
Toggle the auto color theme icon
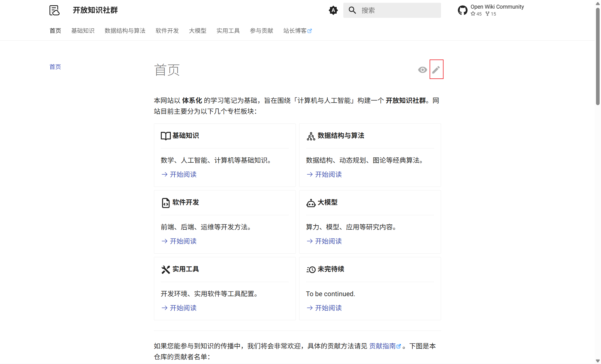(x=333, y=10)
